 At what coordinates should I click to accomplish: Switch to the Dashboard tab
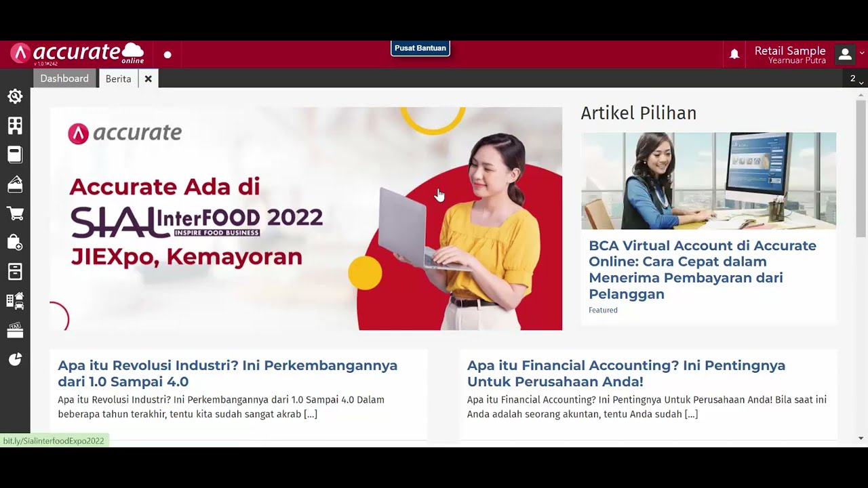coord(64,79)
